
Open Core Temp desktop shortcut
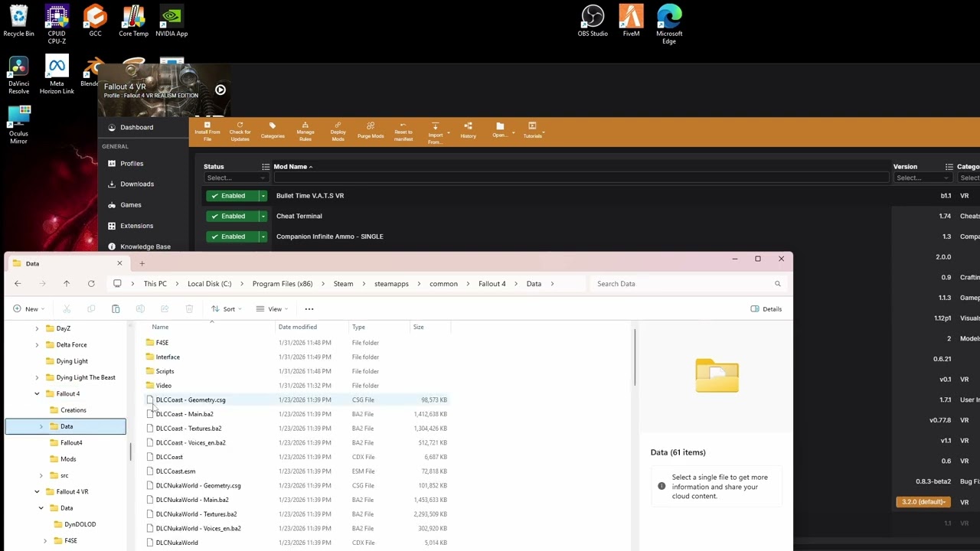point(133,21)
